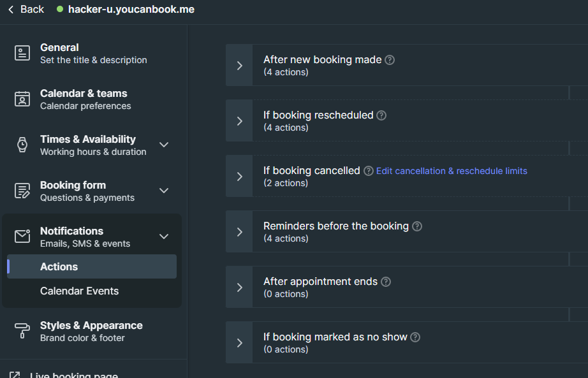Expand the After appointment ends section
Screen dimensions: 588x378
coord(240,287)
